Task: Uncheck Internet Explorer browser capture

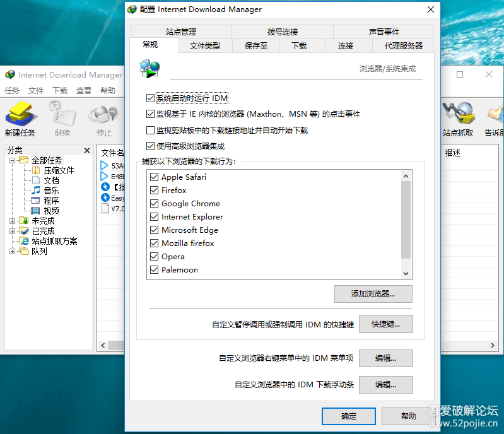Action: (155, 216)
